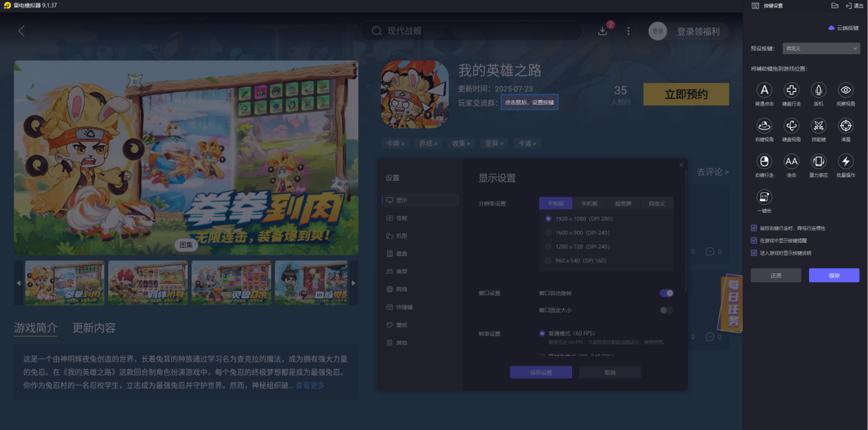Viewport: 868px width, 430px height.
Task: Toggle 窗口自动旋转 switch off
Action: click(667, 293)
